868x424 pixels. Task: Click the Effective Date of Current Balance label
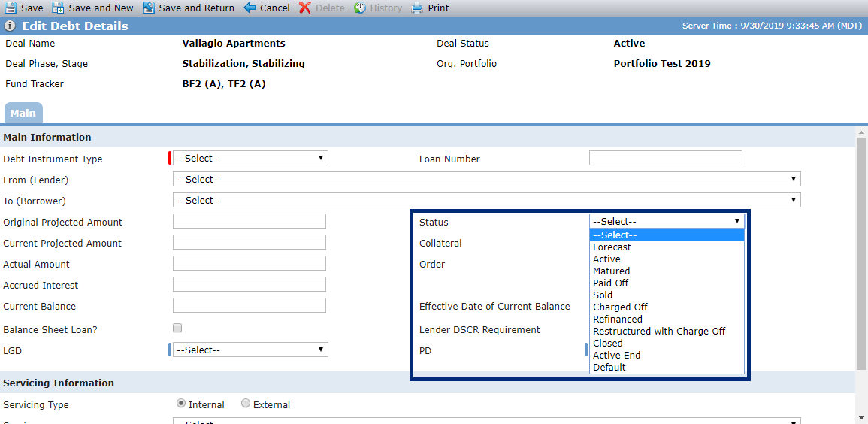tap(495, 307)
